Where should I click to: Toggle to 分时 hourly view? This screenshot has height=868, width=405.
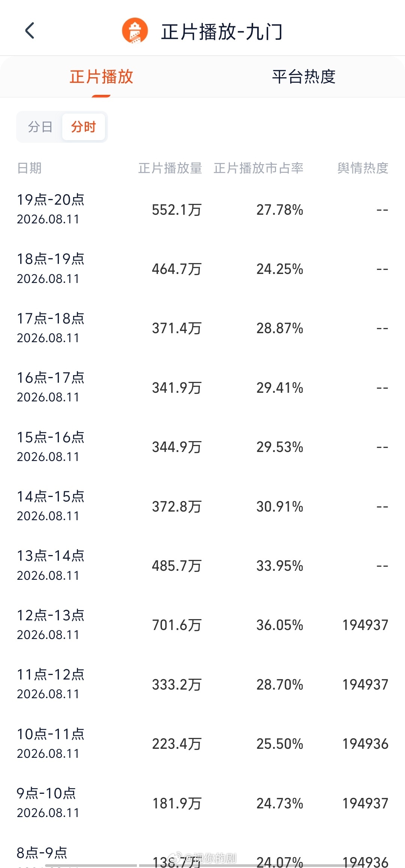click(x=84, y=127)
